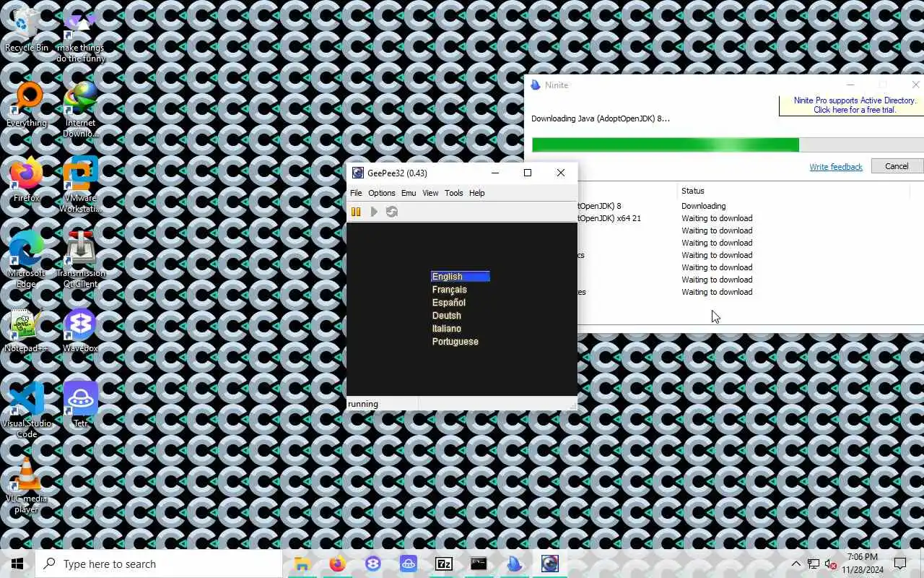
Task: Select the Wavebox desktop icon
Action: click(x=81, y=331)
